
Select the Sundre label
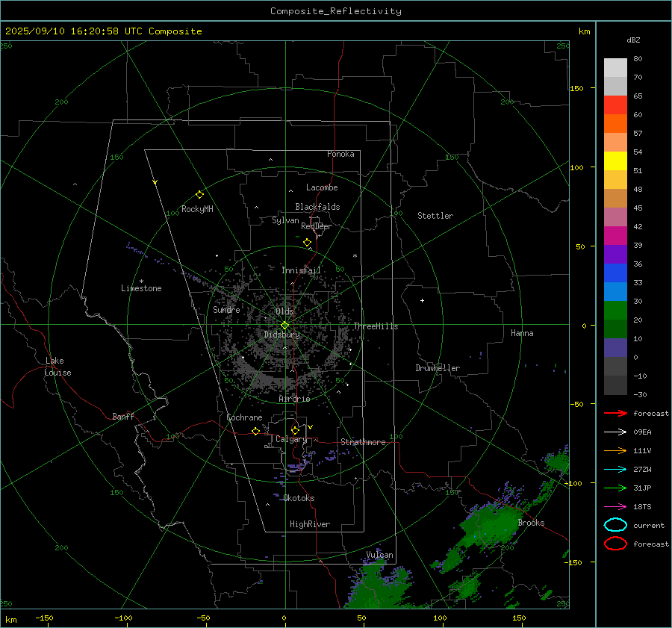(x=226, y=309)
